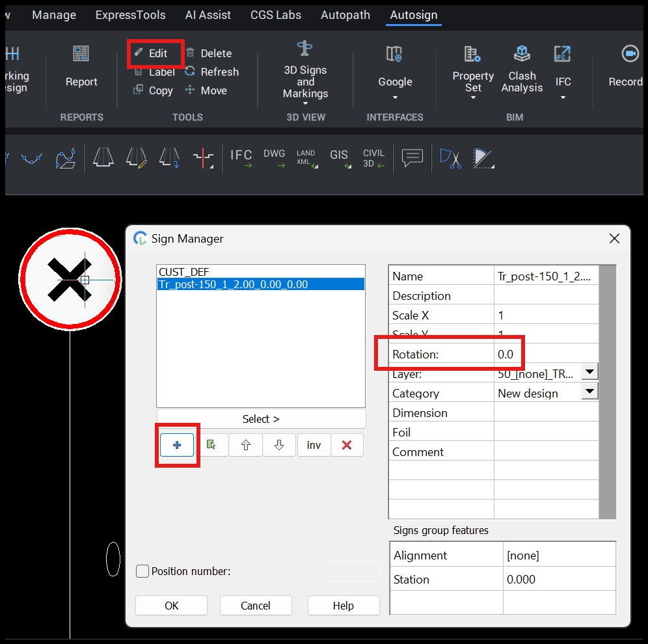This screenshot has width=648, height=644.
Task: Click the Clash Analysis ribbon icon
Action: click(x=522, y=68)
